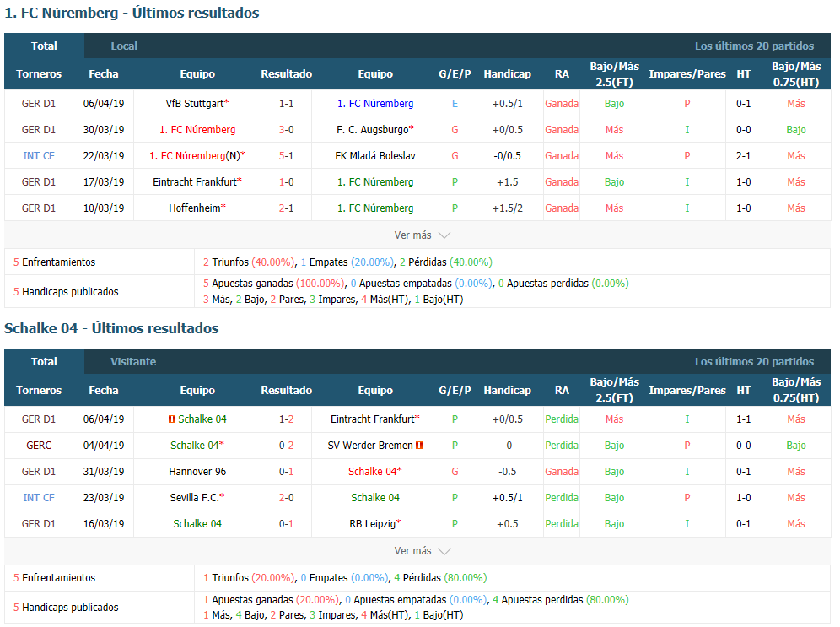Select the Total tab in Schalke 04 section
Screen dimensions: 840x627
coord(44,362)
